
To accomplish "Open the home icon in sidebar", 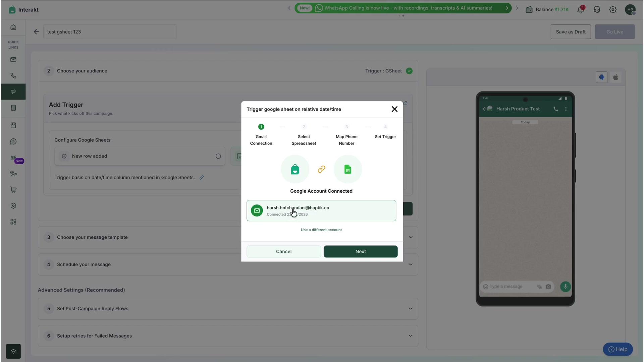I will point(13,27).
